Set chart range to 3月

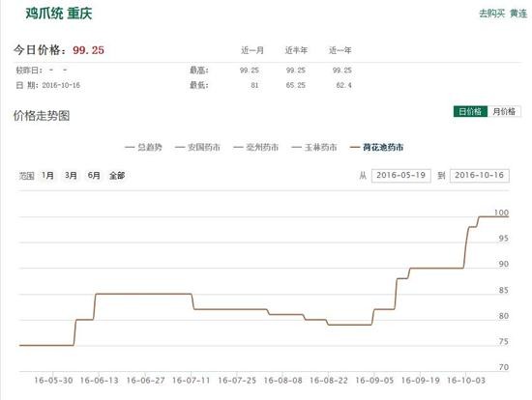point(71,176)
